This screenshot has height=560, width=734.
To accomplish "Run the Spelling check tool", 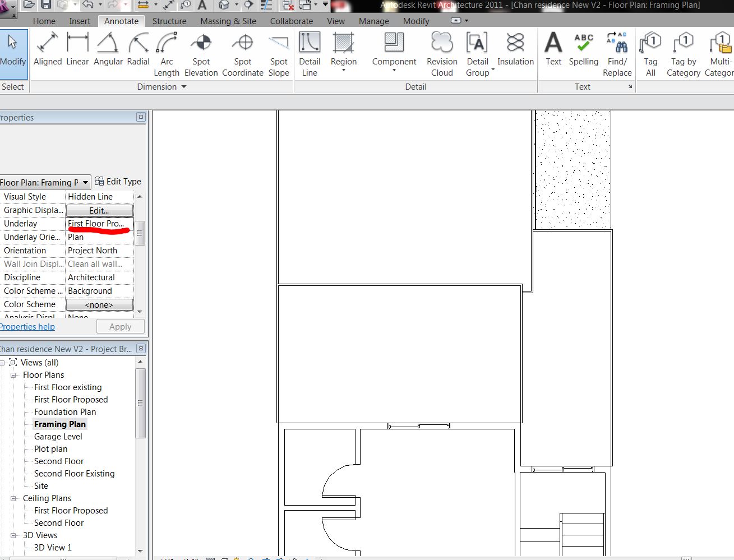I will (583, 50).
